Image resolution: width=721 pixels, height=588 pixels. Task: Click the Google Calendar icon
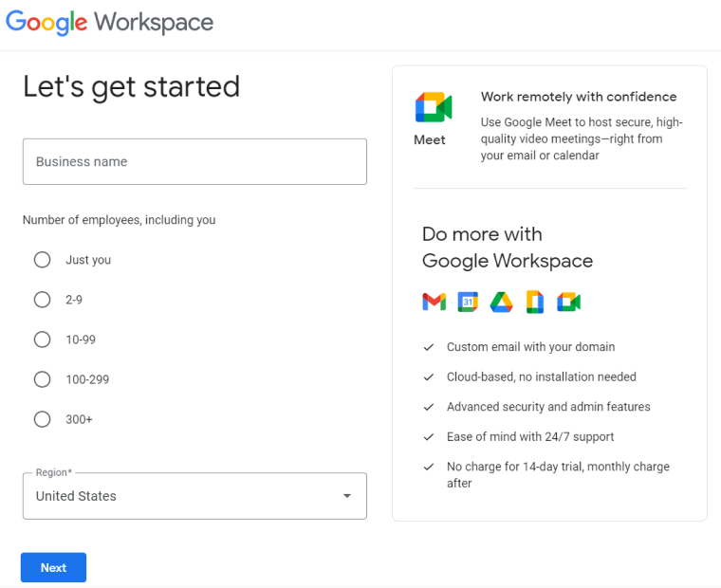tap(468, 302)
